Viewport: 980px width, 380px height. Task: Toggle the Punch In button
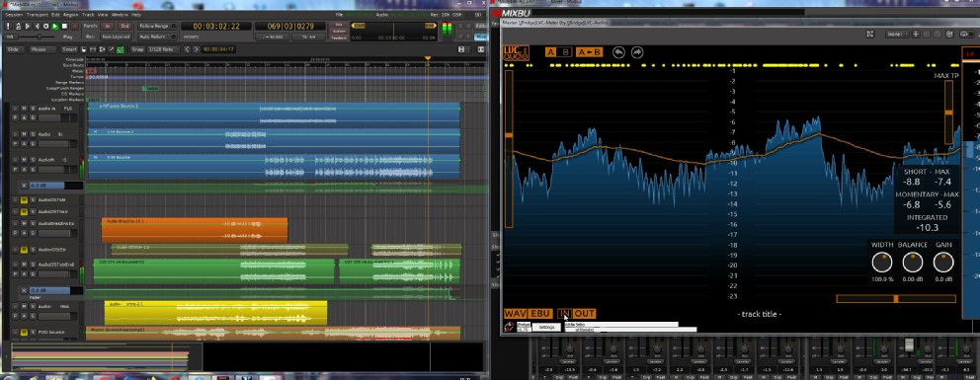(108, 27)
